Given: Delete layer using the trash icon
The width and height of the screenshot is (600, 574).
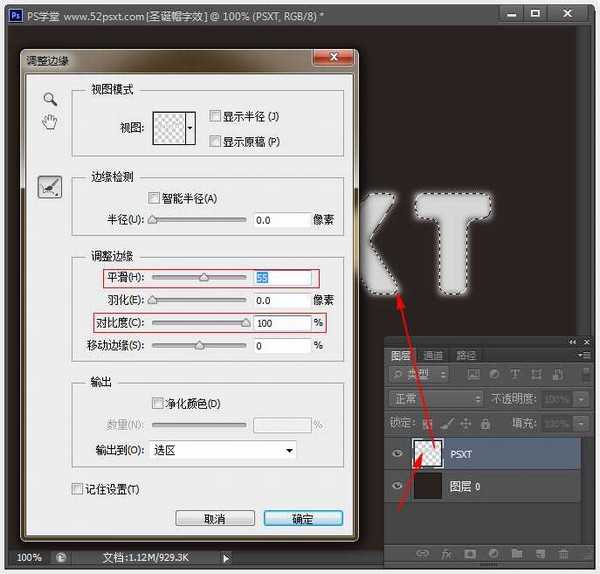Looking at the screenshot, I should (564, 553).
